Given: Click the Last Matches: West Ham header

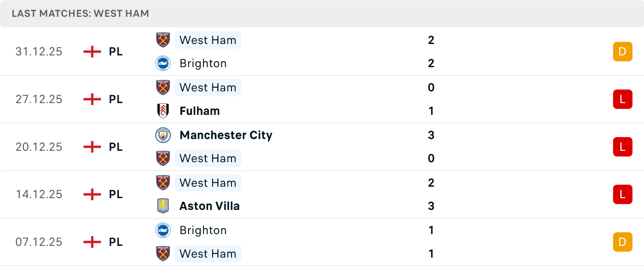Looking at the screenshot, I should (80, 13).
